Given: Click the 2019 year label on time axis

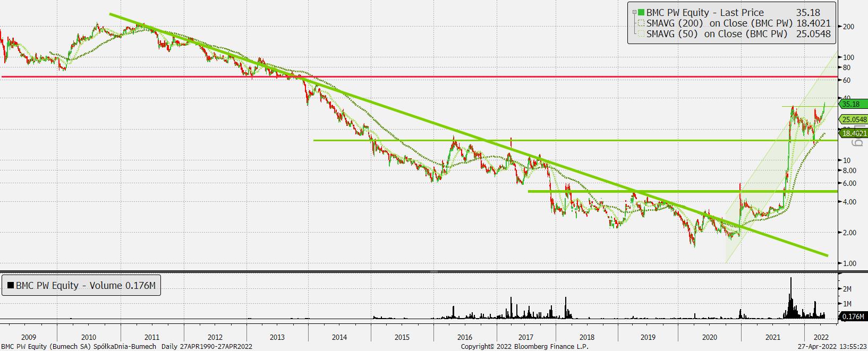Looking at the screenshot, I should pos(648,337).
